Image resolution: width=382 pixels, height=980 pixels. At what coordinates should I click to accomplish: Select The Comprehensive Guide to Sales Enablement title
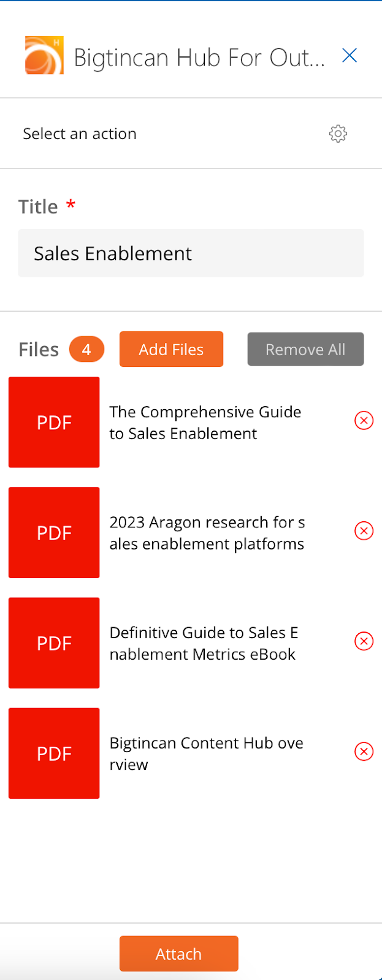coord(205,423)
